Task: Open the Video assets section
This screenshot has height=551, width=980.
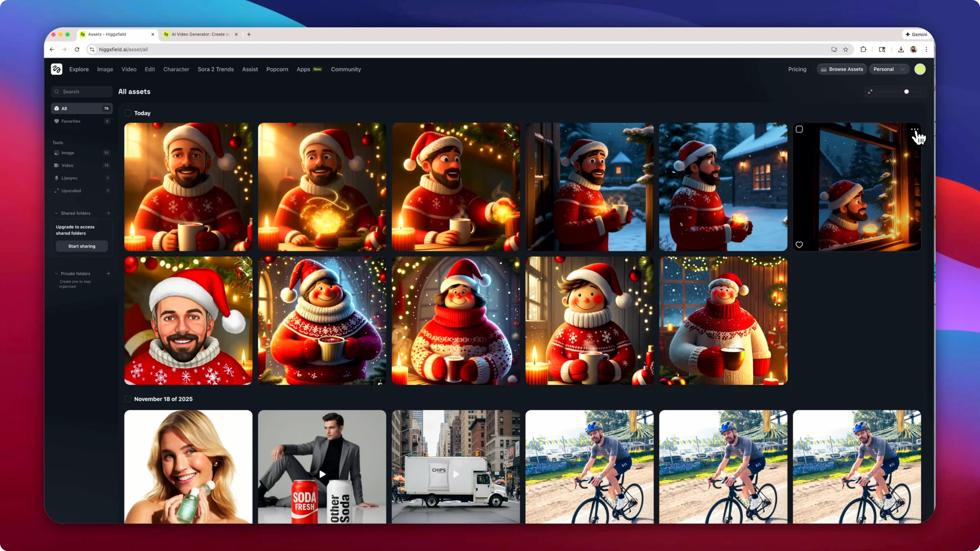Action: [x=67, y=165]
